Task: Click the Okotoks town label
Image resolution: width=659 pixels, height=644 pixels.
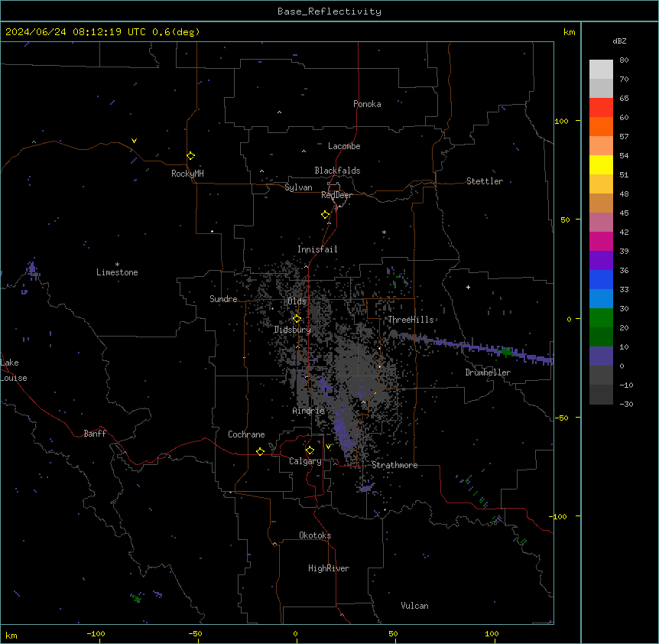Action: pyautogui.click(x=315, y=535)
